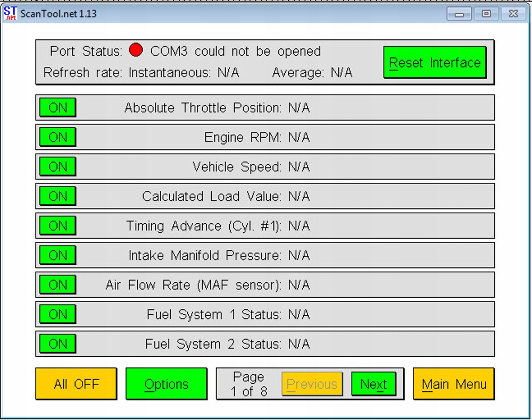The height and width of the screenshot is (420, 532).
Task: Toggle the Fuel System 2 Status switch
Action: 57,344
